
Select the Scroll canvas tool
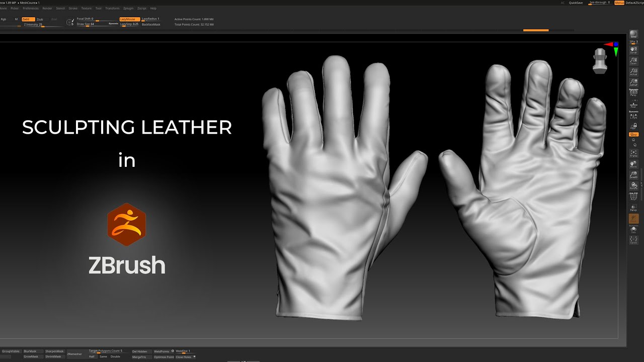[x=633, y=50]
